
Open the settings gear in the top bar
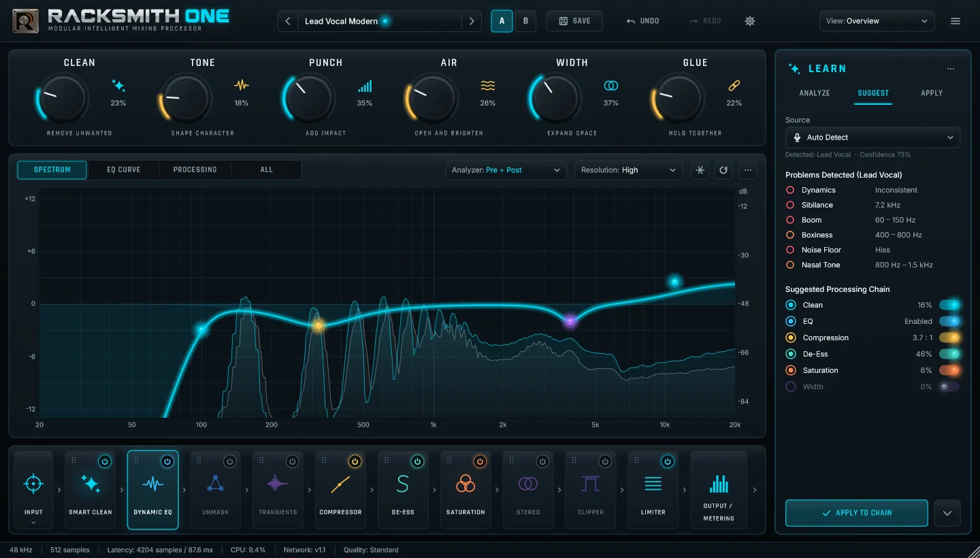pos(750,21)
